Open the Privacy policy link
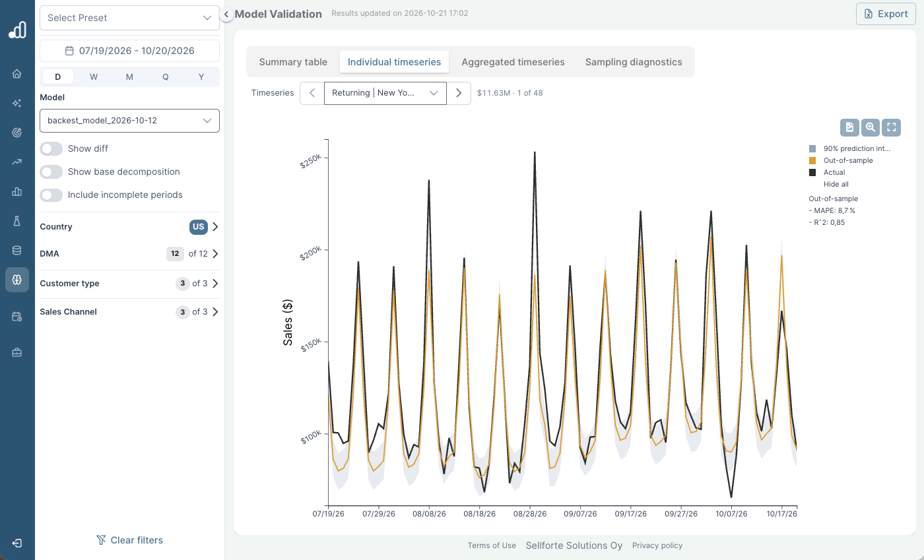Viewport: 924px width, 560px height. tap(657, 545)
